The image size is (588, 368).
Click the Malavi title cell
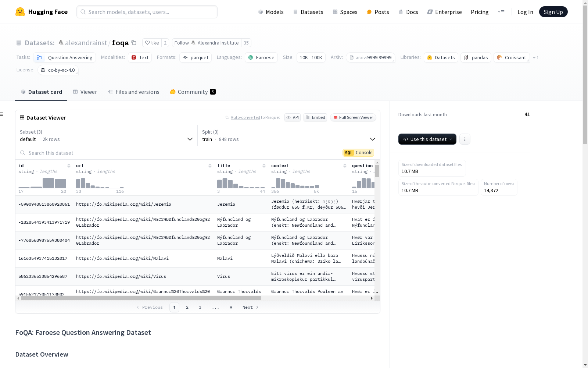tap(241, 258)
